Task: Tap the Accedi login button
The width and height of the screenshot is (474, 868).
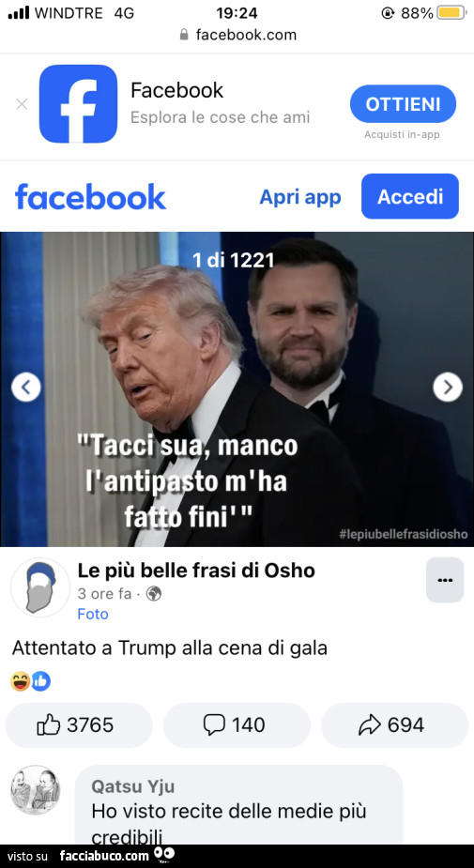Action: tap(410, 196)
